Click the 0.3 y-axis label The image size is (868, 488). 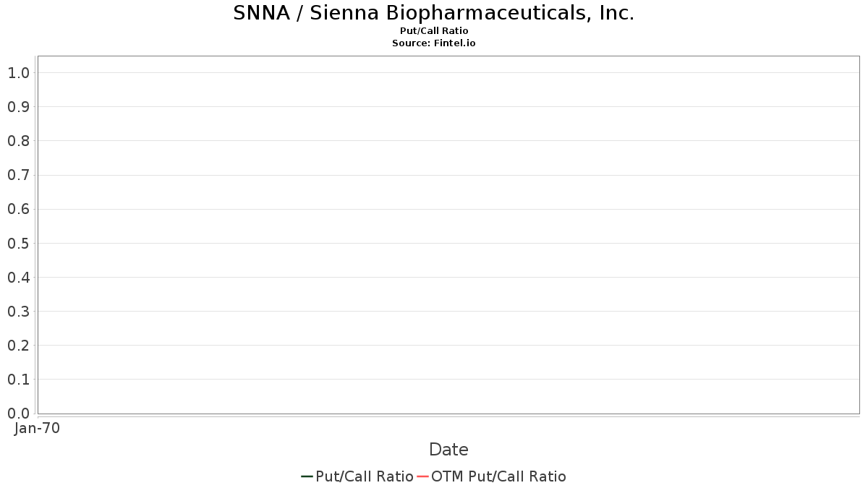[x=19, y=312]
